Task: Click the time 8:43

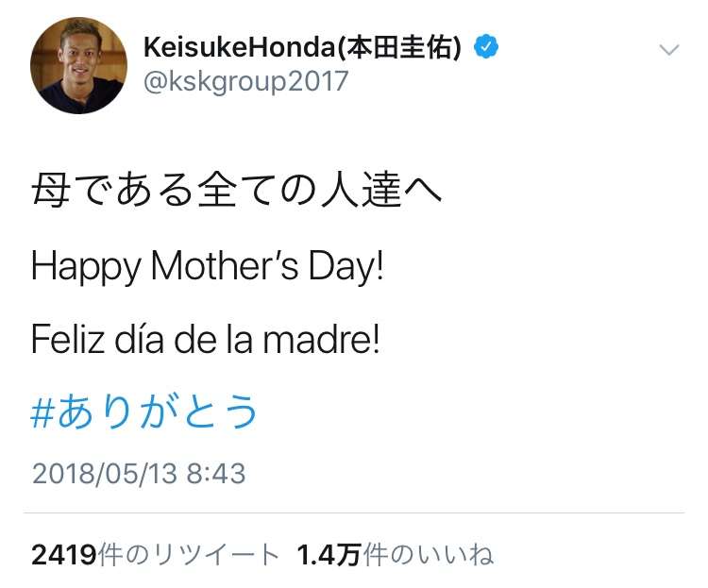Action: point(216,474)
